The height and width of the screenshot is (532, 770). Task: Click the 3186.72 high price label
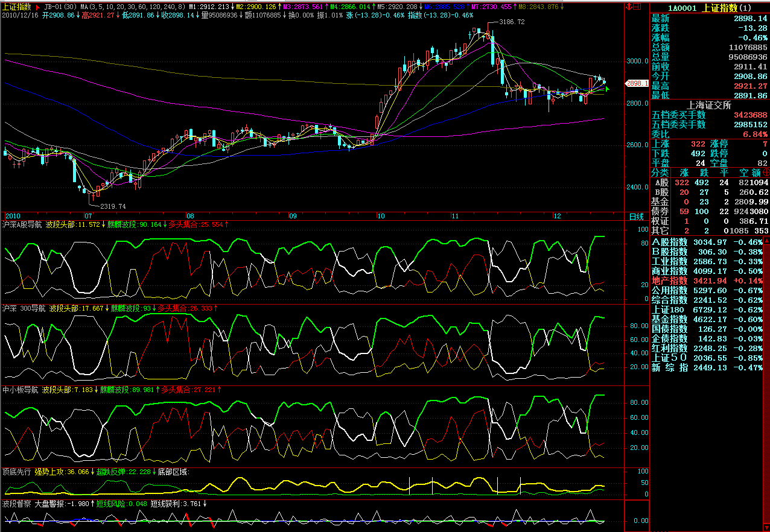pos(512,22)
